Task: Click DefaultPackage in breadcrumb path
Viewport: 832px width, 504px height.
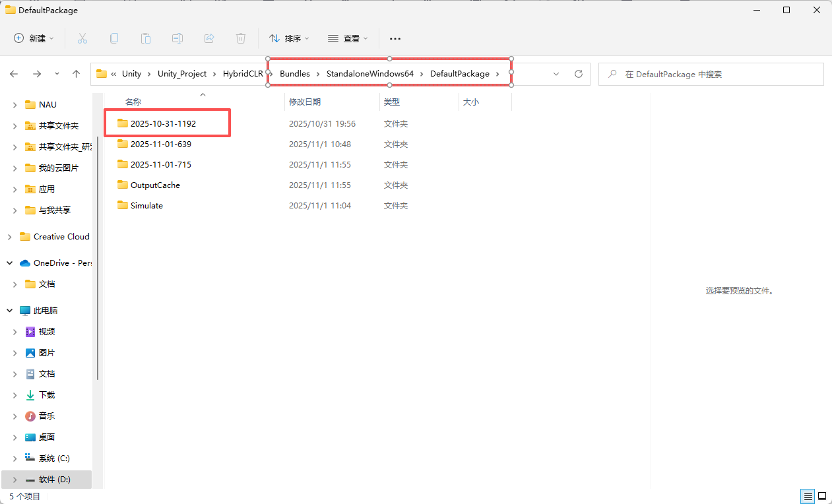Action: coord(460,74)
